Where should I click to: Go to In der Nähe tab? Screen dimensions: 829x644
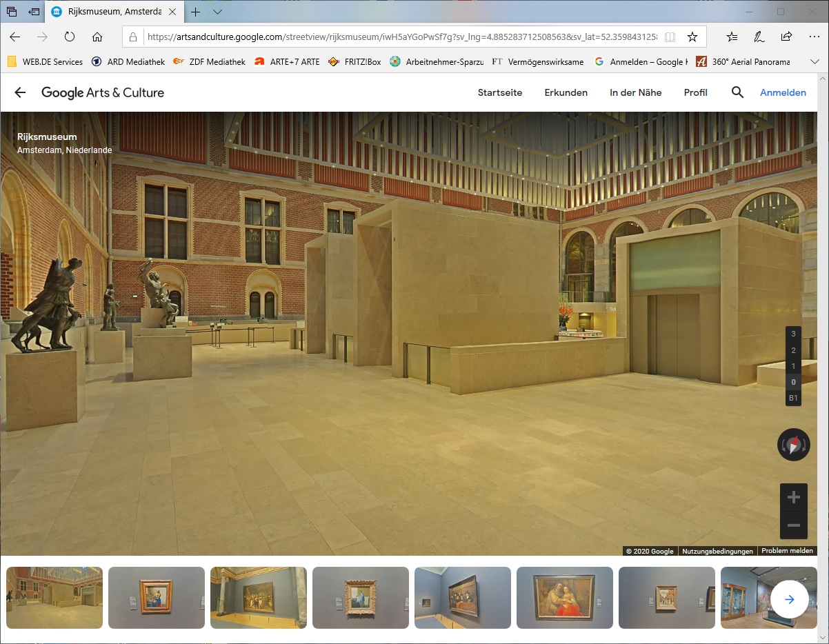(x=635, y=92)
